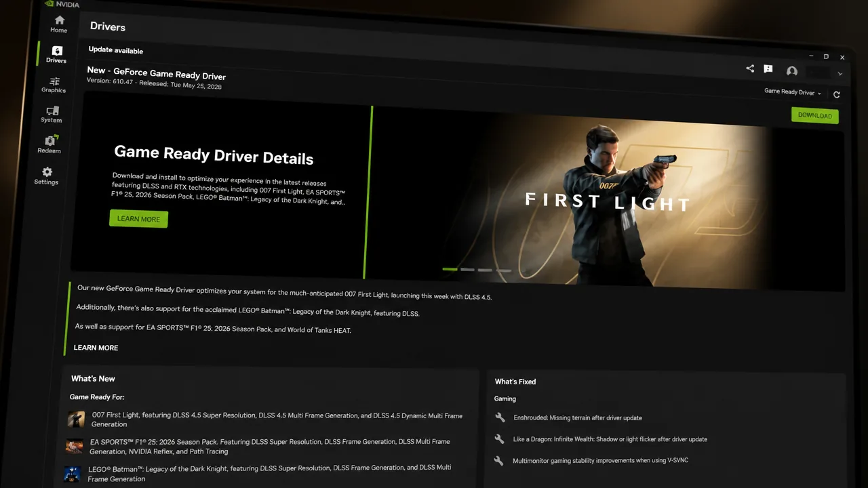The image size is (868, 488).
Task: Click 'Enshrouded: Missing terrain after driver update'
Action: point(578,418)
